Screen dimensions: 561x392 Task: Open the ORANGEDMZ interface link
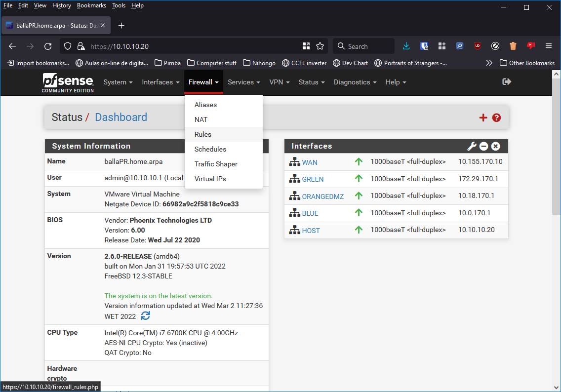pos(322,196)
